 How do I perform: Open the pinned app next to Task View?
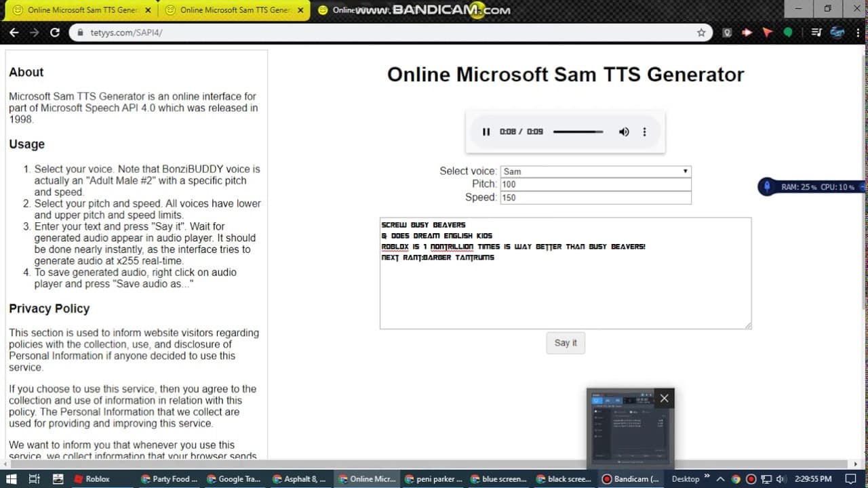tap(58, 479)
